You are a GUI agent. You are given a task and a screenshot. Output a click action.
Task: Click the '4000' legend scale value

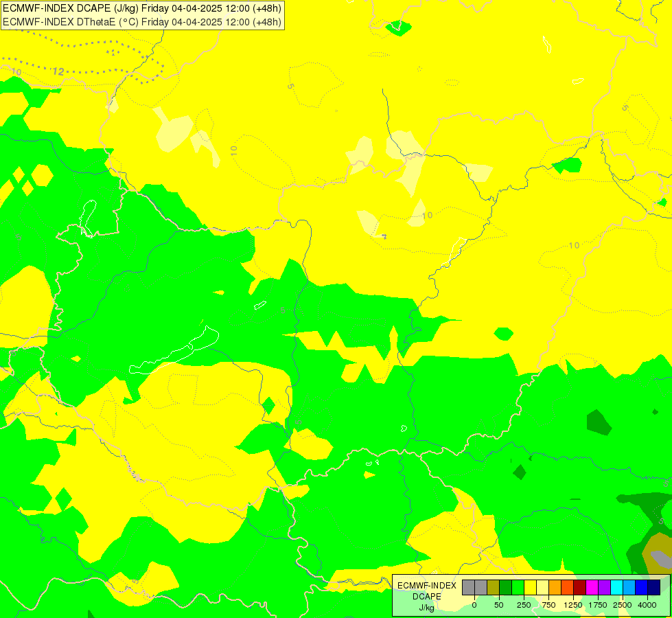pyautogui.click(x=647, y=605)
